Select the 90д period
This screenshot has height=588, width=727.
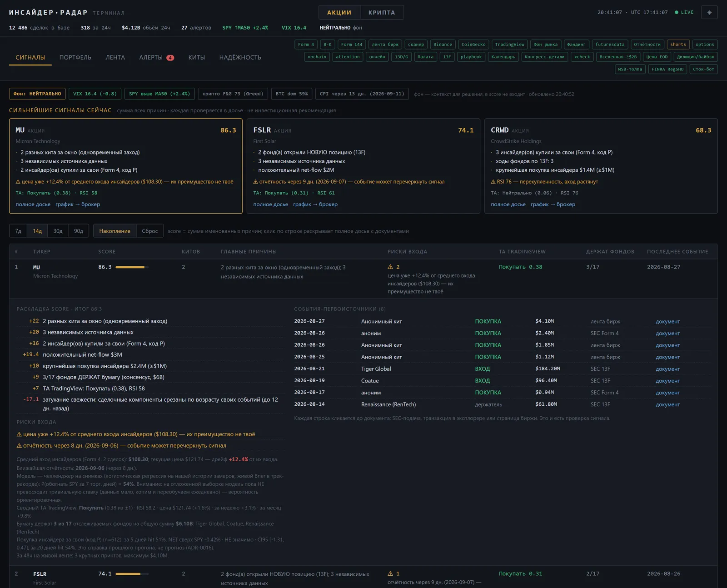click(x=79, y=231)
